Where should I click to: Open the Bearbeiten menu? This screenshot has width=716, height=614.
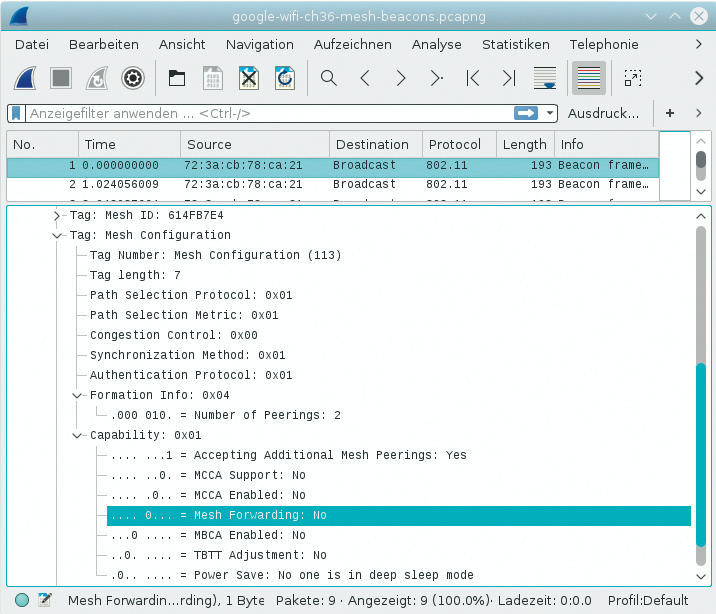tap(104, 44)
